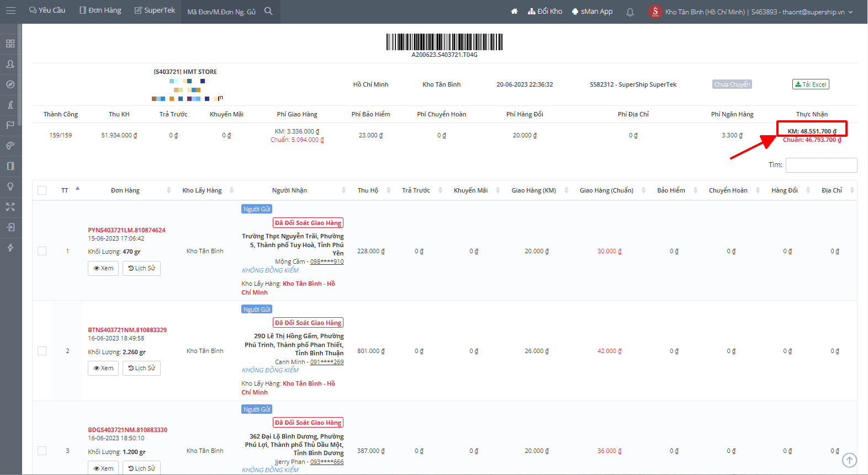
Task: Open Yêu Cầu menu
Action: 47,10
